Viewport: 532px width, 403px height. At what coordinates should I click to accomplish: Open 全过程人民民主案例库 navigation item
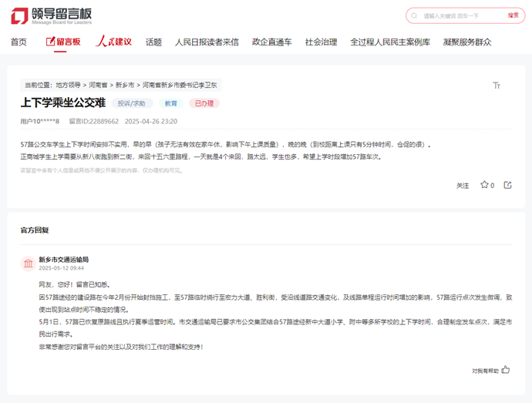click(390, 42)
